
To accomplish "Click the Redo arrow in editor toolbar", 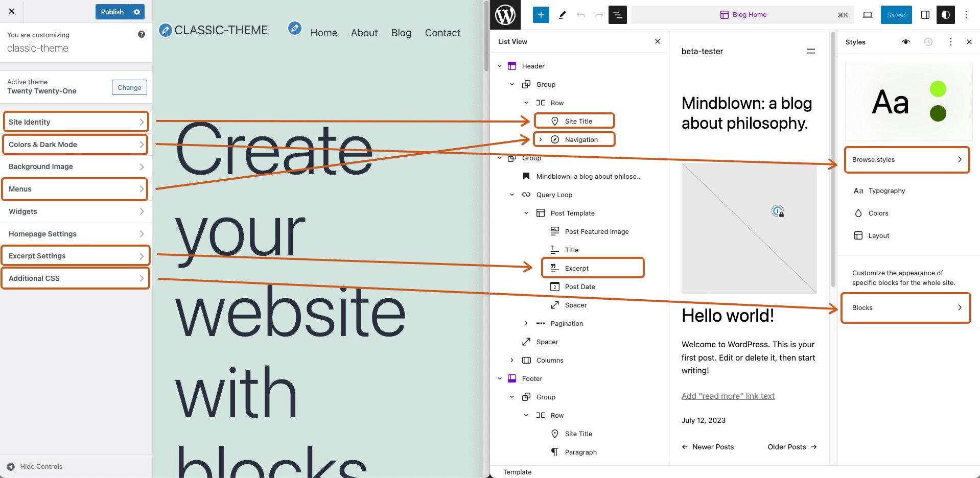I will pyautogui.click(x=599, y=15).
